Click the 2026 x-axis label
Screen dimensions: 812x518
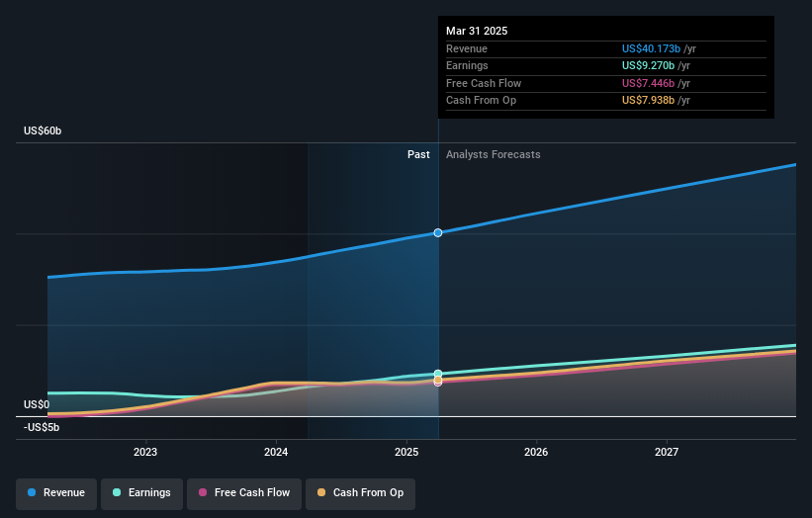536,452
